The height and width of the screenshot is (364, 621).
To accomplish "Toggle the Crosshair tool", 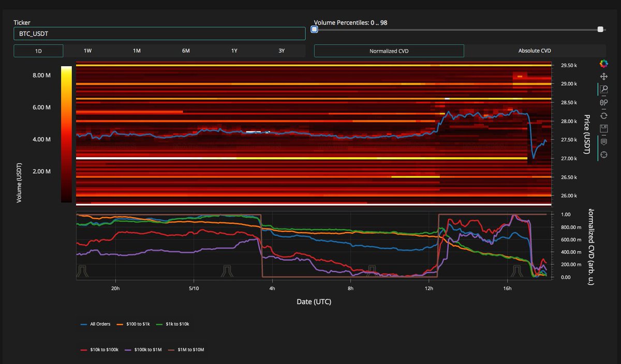I will coord(603,155).
